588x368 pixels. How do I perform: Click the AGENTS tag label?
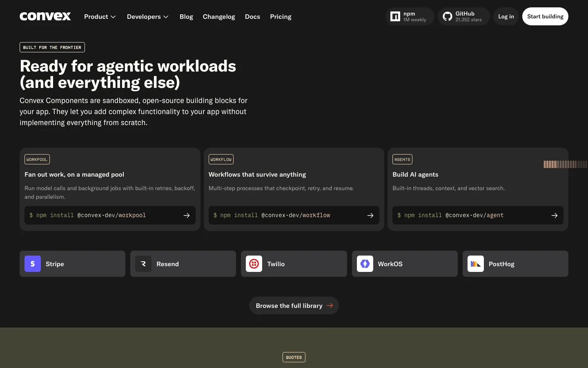[402, 159]
